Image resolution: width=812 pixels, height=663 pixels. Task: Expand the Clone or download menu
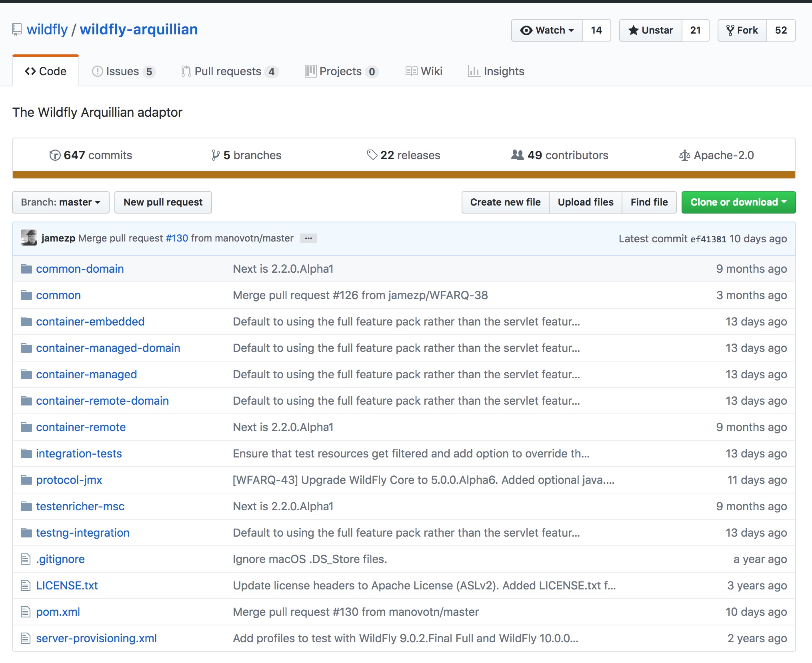[x=738, y=202]
